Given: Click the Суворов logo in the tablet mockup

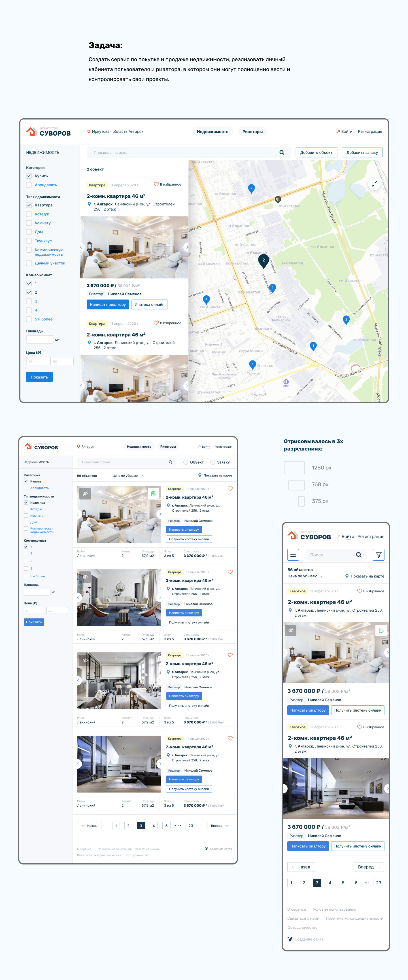Looking at the screenshot, I should tap(41, 447).
